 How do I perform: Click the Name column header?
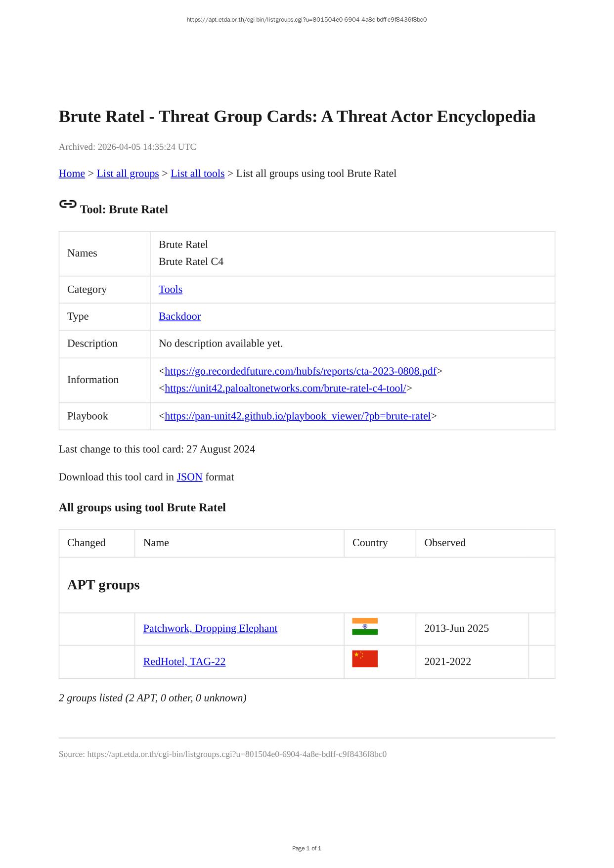(156, 543)
